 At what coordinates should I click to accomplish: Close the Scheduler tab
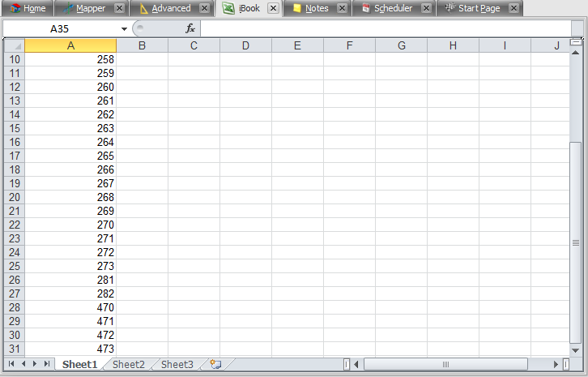point(426,8)
